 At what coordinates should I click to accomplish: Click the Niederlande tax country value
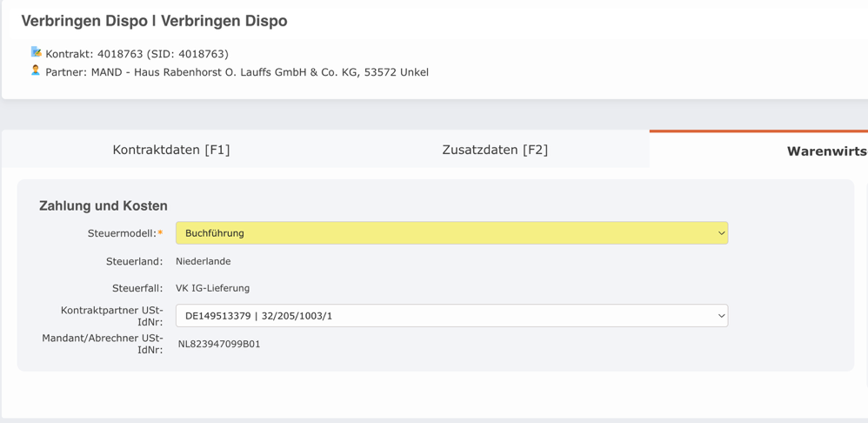204,261
